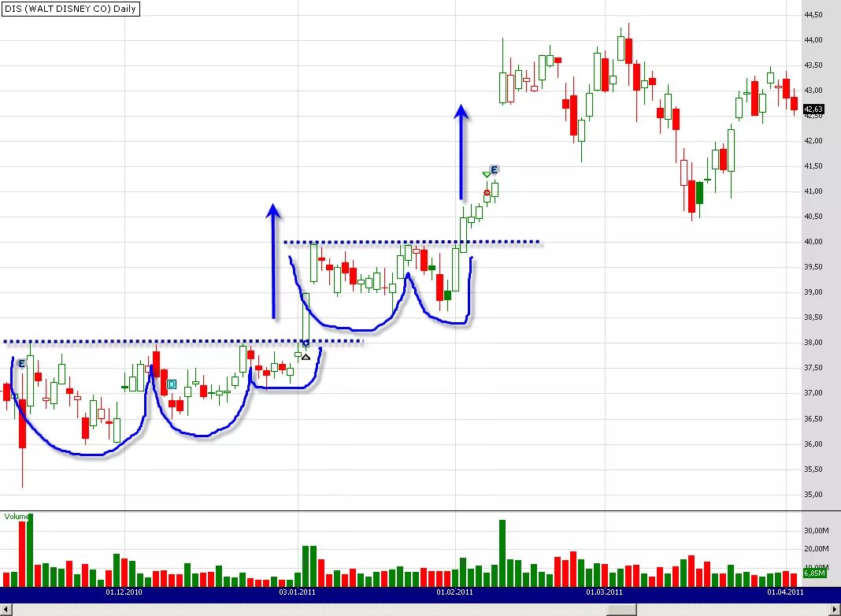Viewport: 841px width, 616px height.
Task: Click the scrollbar left arrow button
Action: 6,610
